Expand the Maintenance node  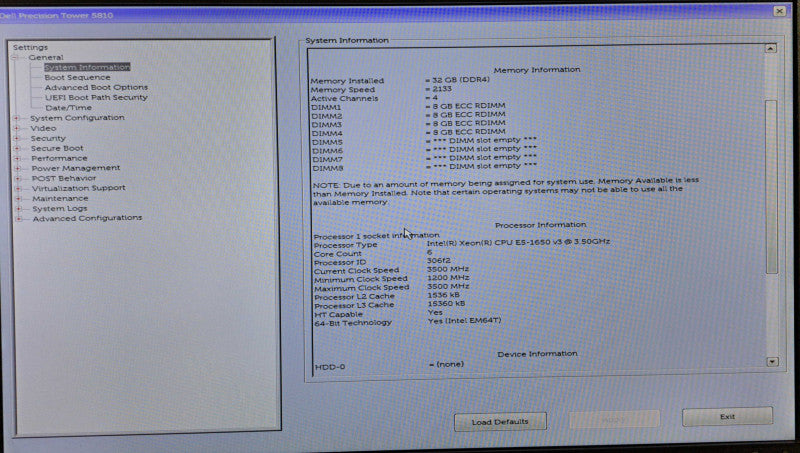[18, 198]
